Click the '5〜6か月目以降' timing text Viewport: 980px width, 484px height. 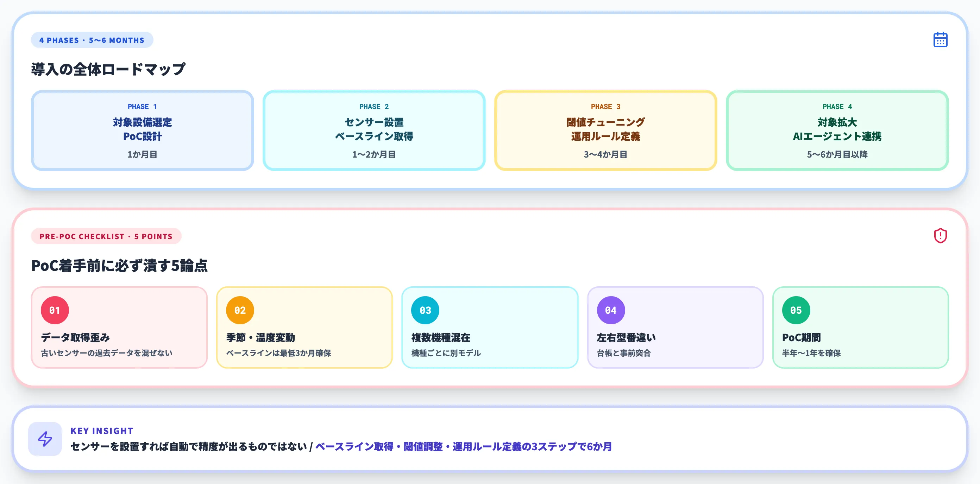pyautogui.click(x=837, y=154)
